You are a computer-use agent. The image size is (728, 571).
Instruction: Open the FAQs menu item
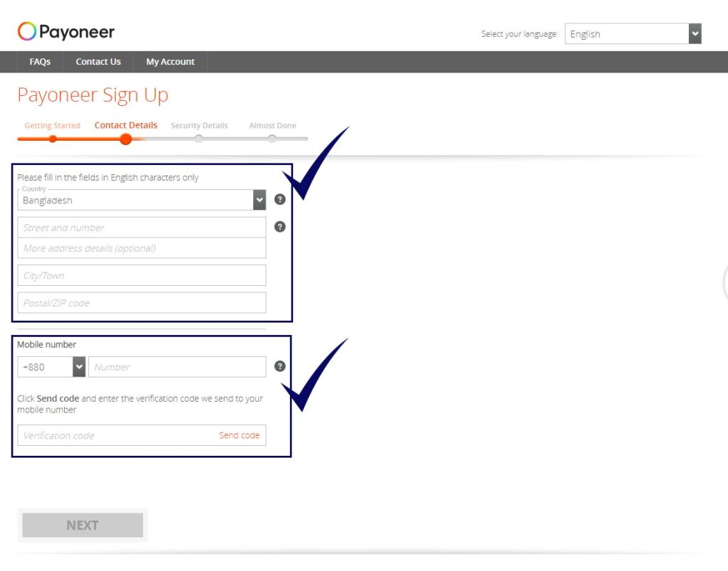tap(40, 62)
